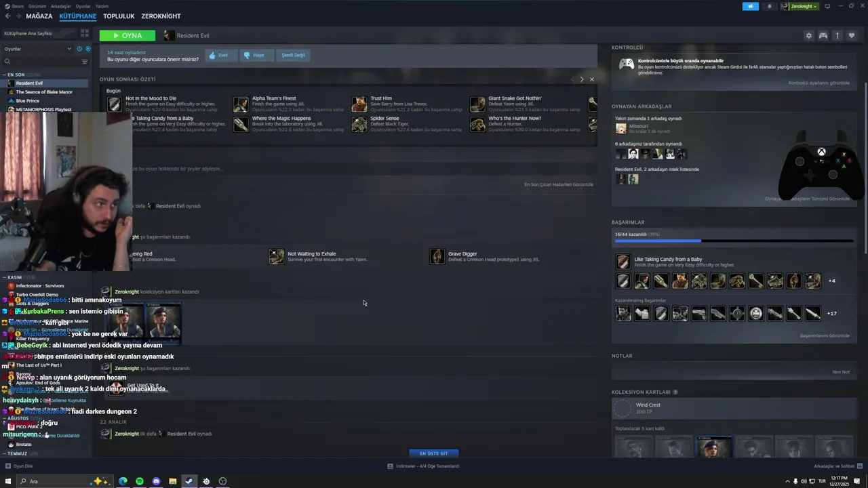Click Başarımlarımı Görüntüle link
This screenshot has height=488, width=868.
tap(825, 335)
